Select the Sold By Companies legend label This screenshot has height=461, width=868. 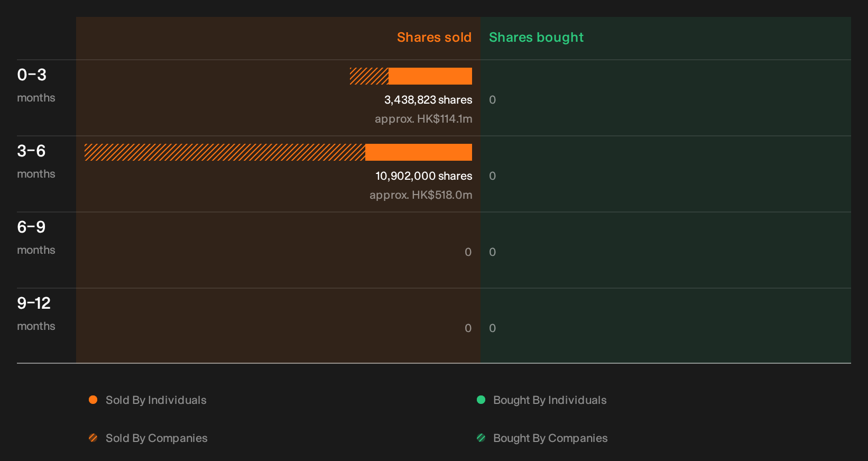pyautogui.click(x=156, y=438)
